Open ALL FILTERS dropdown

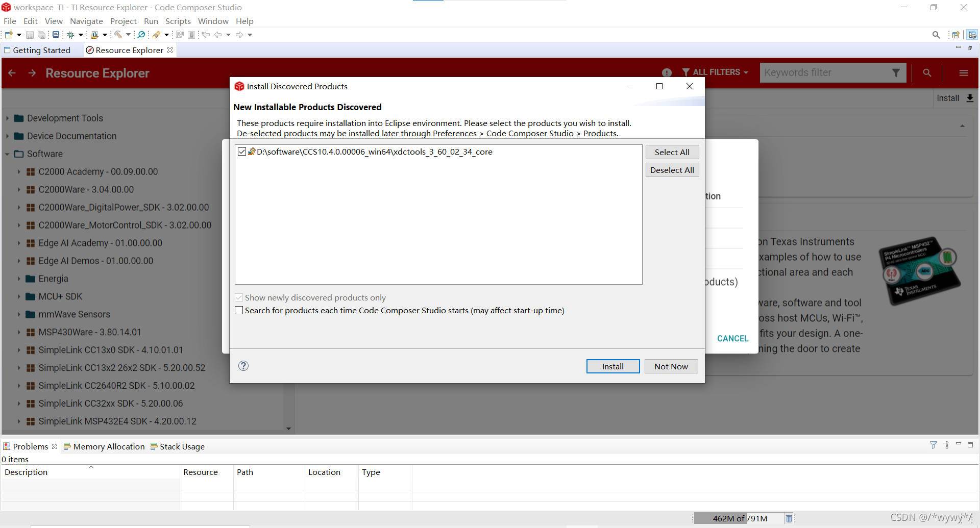[715, 72]
